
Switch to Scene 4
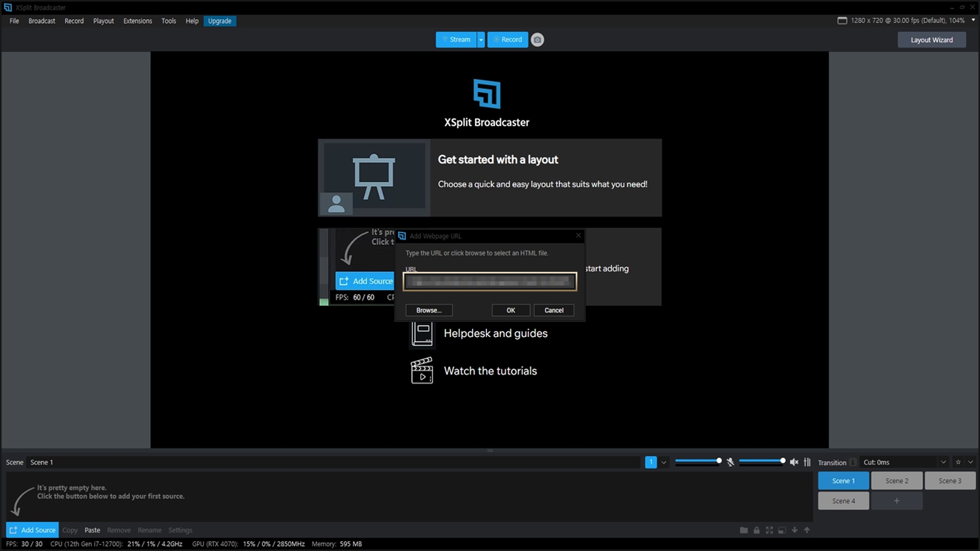(843, 501)
